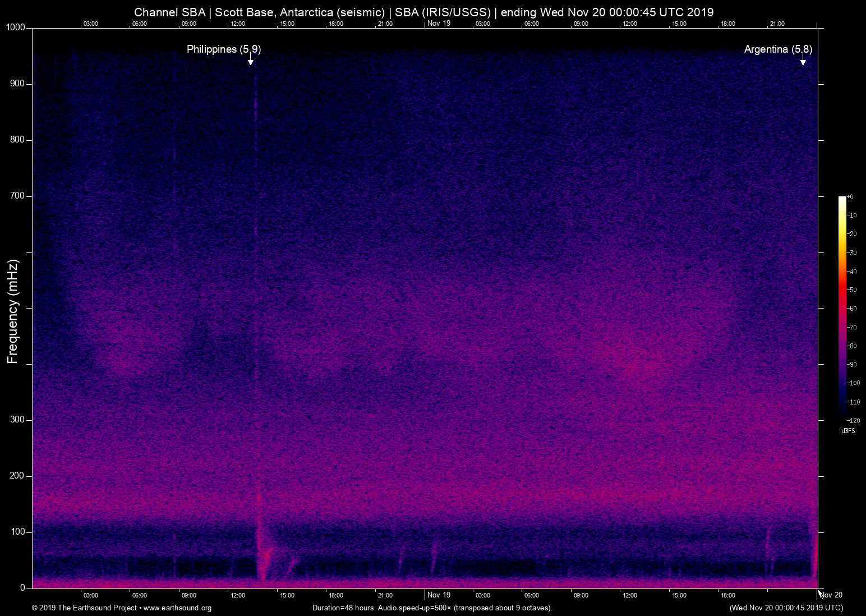Click the 1000 tick on frequency axis
Viewport: 866px width, 616px height.
[x=16, y=27]
